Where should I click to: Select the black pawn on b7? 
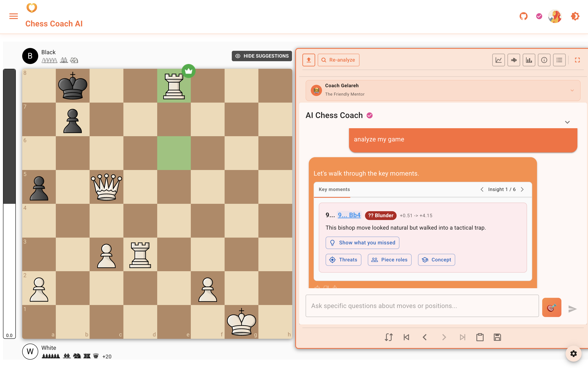[x=73, y=119]
